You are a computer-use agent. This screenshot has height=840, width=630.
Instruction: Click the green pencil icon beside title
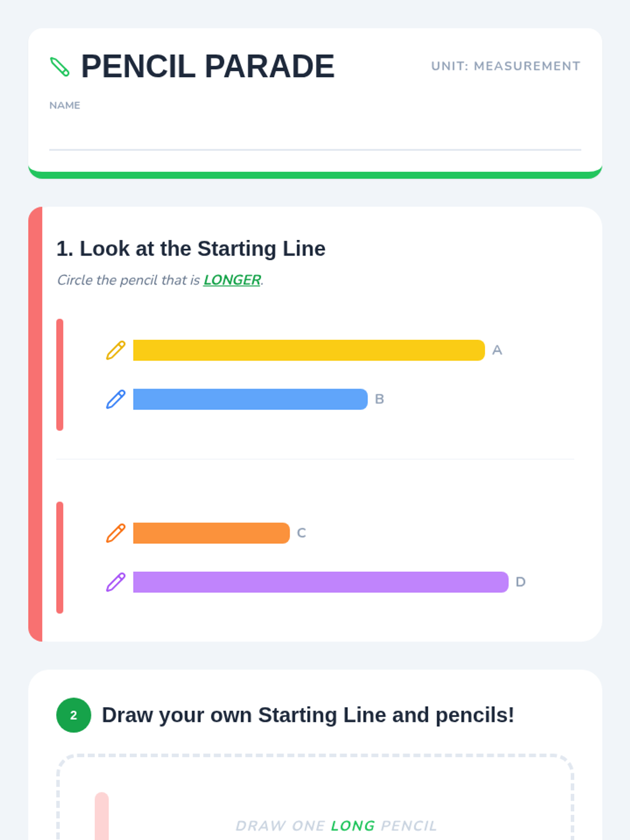click(x=59, y=67)
